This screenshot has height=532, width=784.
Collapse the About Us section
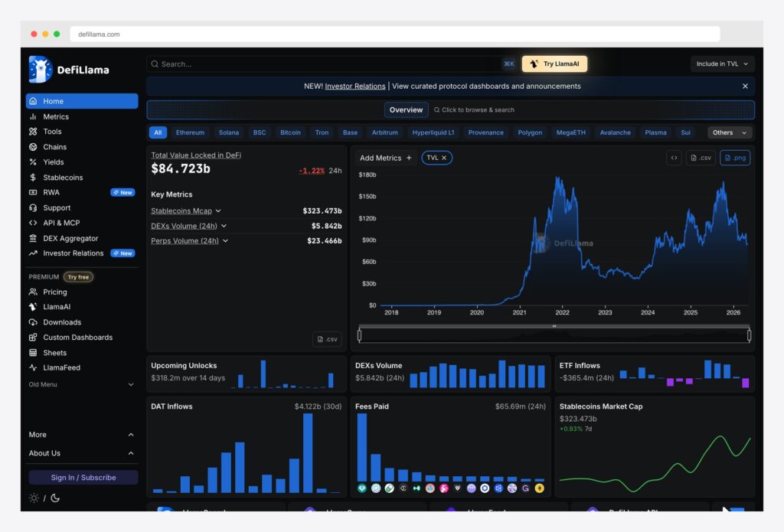[x=81, y=453]
